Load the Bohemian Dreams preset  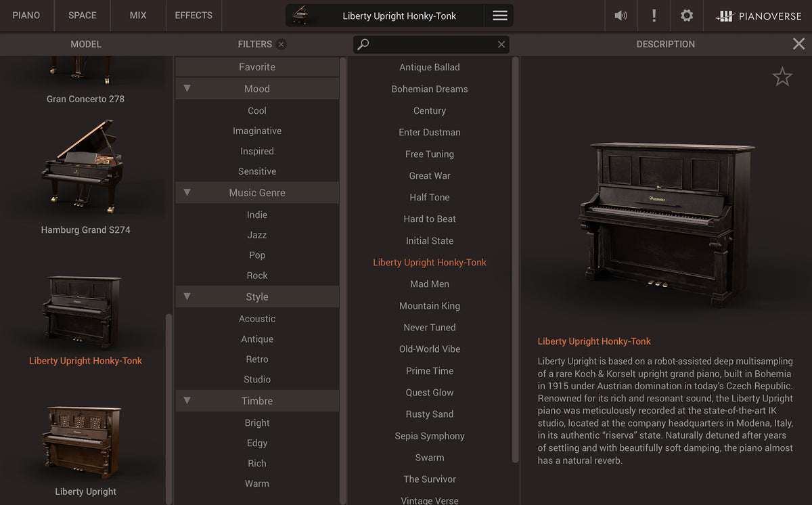(430, 89)
